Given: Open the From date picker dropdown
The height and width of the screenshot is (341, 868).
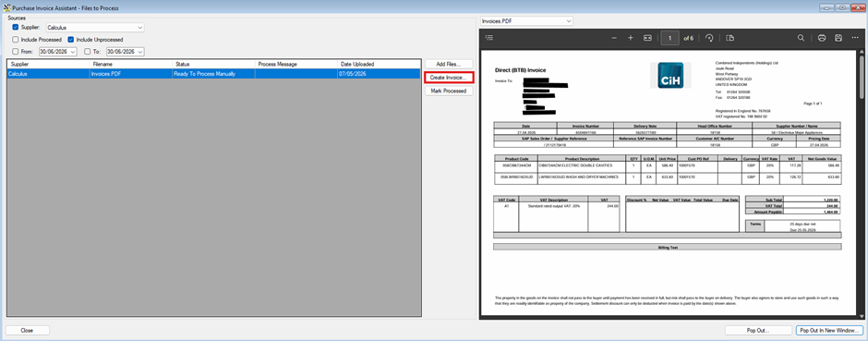Looking at the screenshot, I should click(x=73, y=52).
